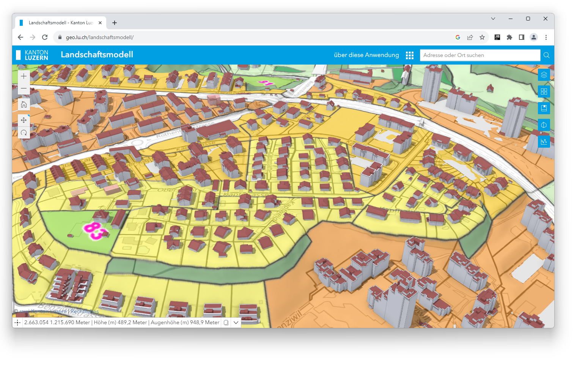Viewport: 588px width, 372px height.
Task: Open the layers list panel
Action: point(544,75)
